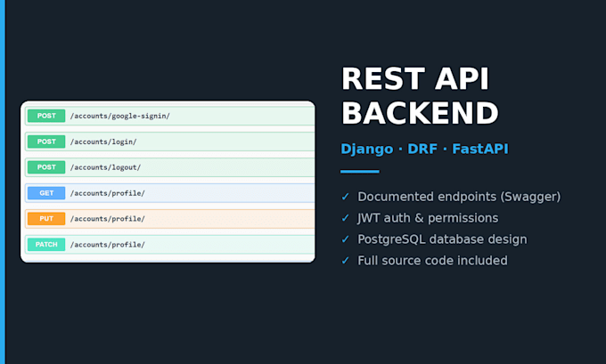Click the POST badge for accounts login
Screen dimensions: 606x364
[46, 142]
